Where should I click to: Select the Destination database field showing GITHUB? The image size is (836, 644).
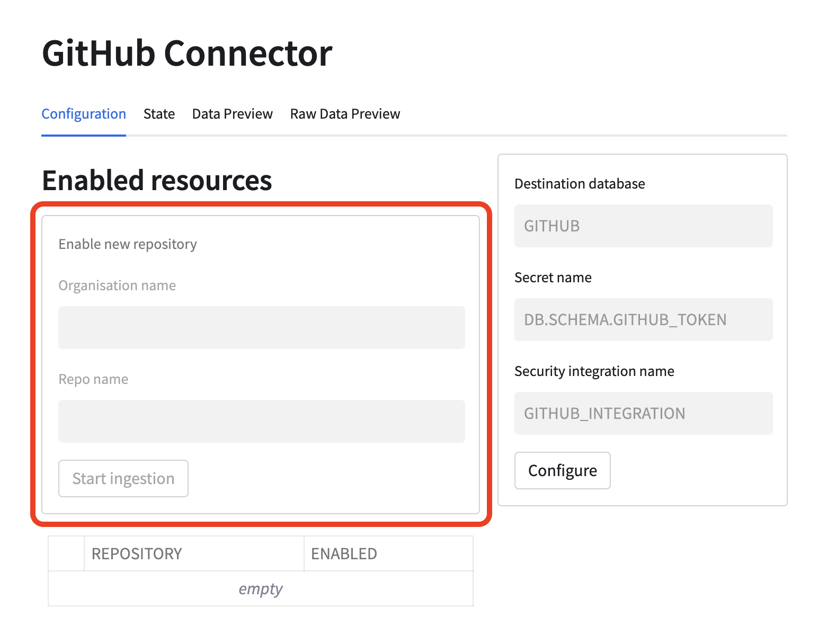tap(643, 226)
